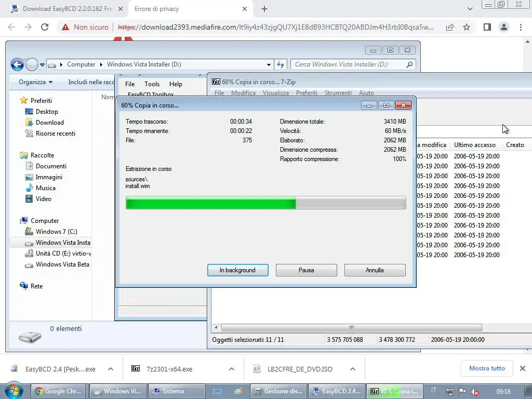The height and width of the screenshot is (399, 532).
Task: Close the Chrome downloads bar
Action: [x=523, y=368]
